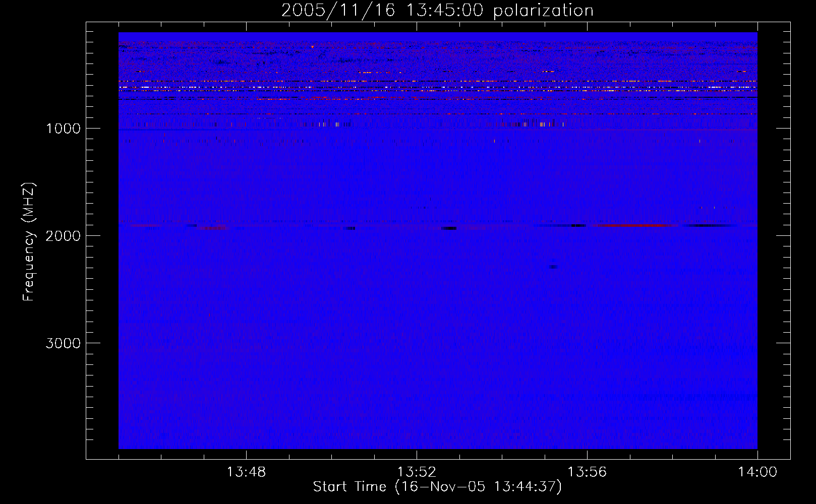Screen dimensions: 816x504
Task: Click the 'Start Time (16-Nov-05 13:44:37)' label
Action: [x=437, y=487]
